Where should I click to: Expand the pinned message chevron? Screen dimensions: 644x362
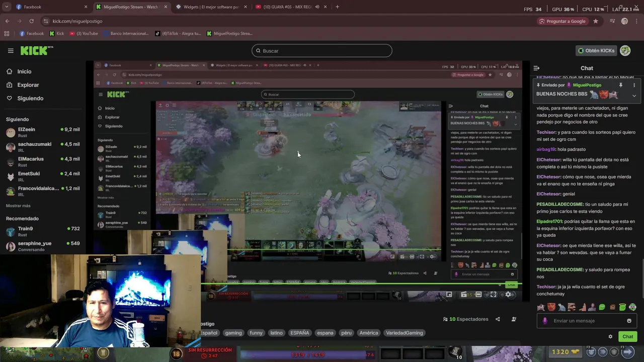(634, 95)
